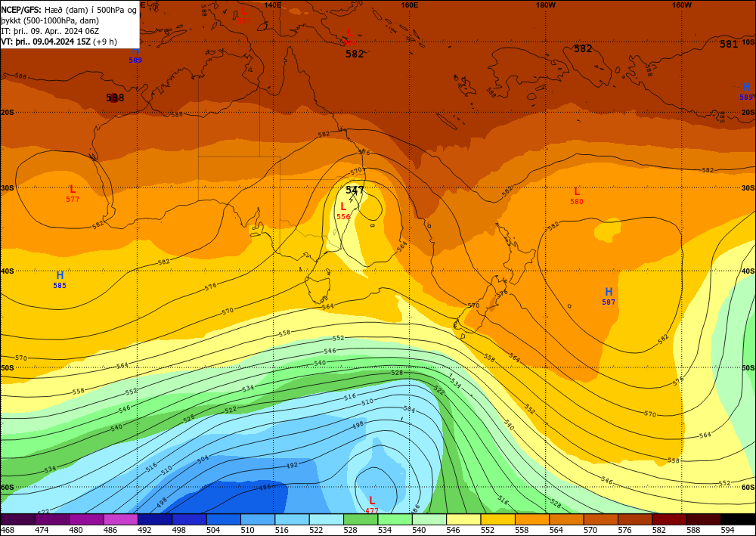The image size is (756, 536).
Task: Click the dark purple 468–474 legend swatch
Action: click(18, 519)
